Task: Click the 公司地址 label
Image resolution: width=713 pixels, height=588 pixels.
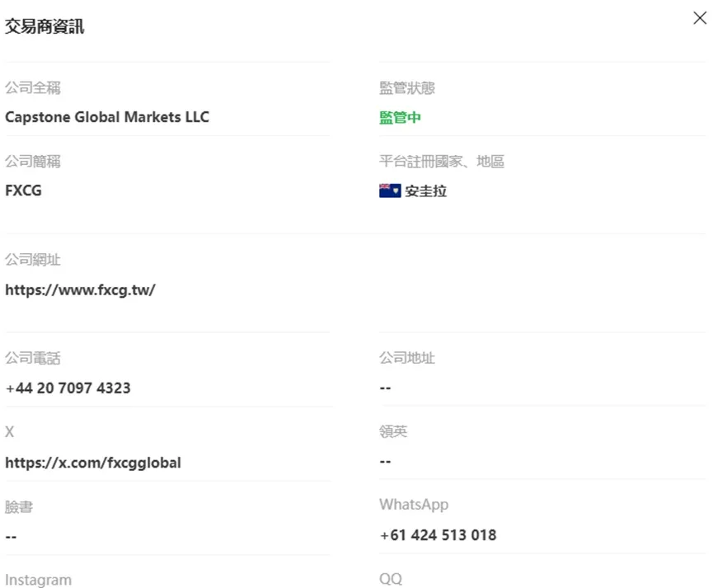Action: [407, 358]
